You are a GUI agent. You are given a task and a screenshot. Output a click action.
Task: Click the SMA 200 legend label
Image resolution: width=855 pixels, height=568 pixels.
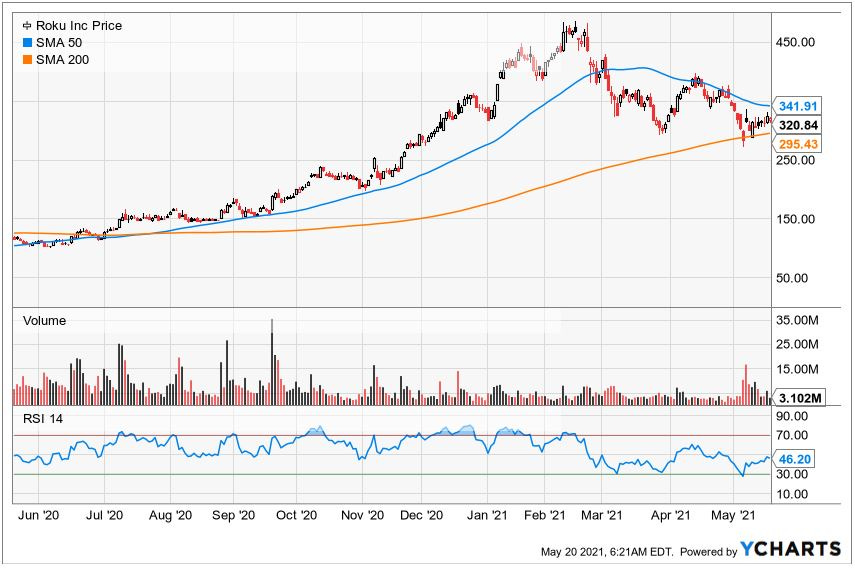62,60
